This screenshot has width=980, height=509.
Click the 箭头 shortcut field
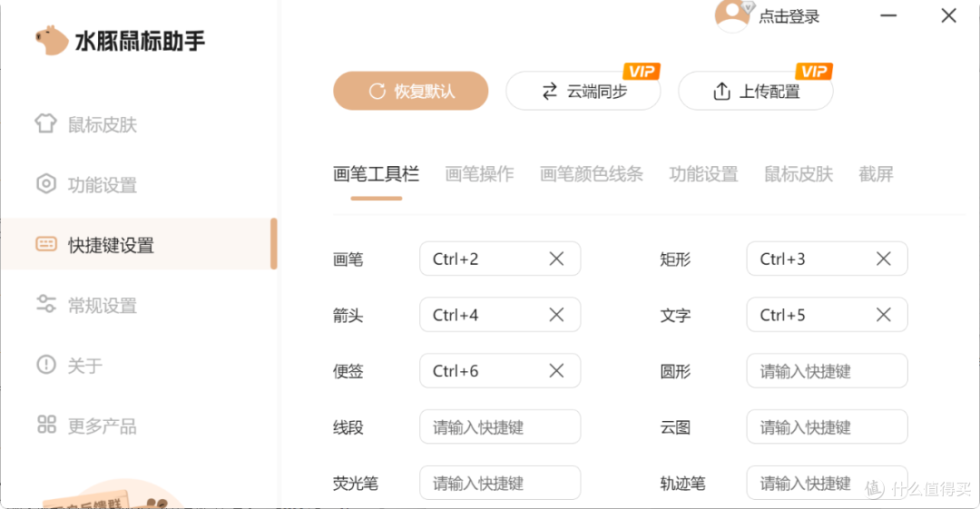500,315
